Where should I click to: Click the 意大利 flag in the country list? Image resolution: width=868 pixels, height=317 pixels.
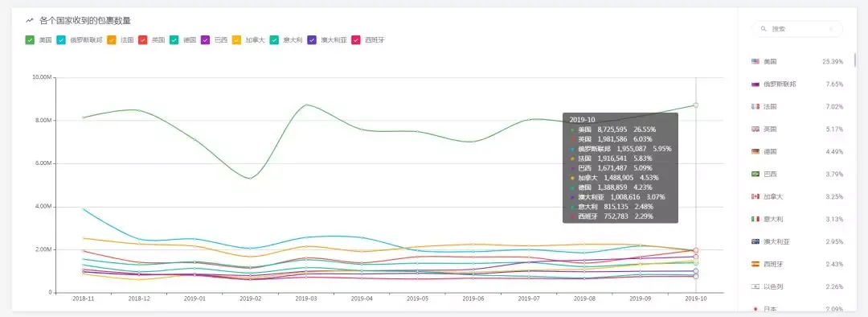pyautogui.click(x=755, y=219)
